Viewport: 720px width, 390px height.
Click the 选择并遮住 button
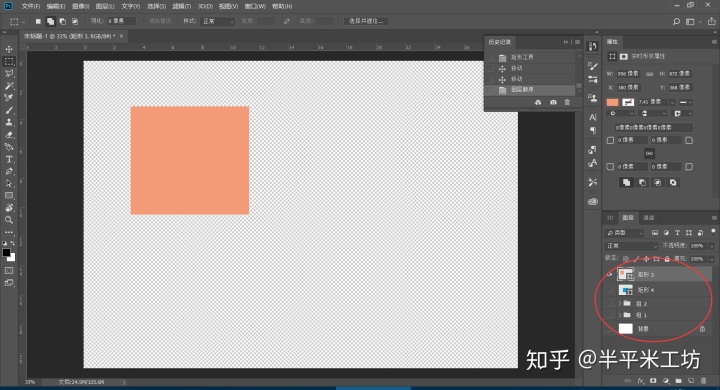366,21
